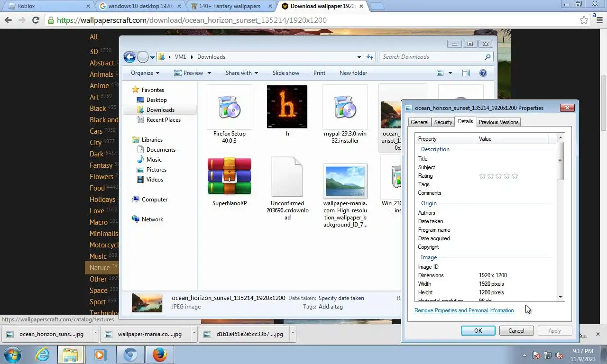The width and height of the screenshot is (607, 364).
Task: Open Recent Places in Favorites
Action: click(163, 120)
